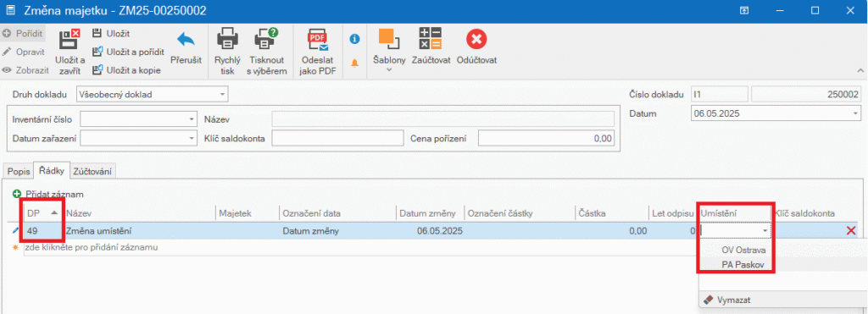Open the Inventární číslo dropdown
The height and width of the screenshot is (314, 868).
(192, 119)
